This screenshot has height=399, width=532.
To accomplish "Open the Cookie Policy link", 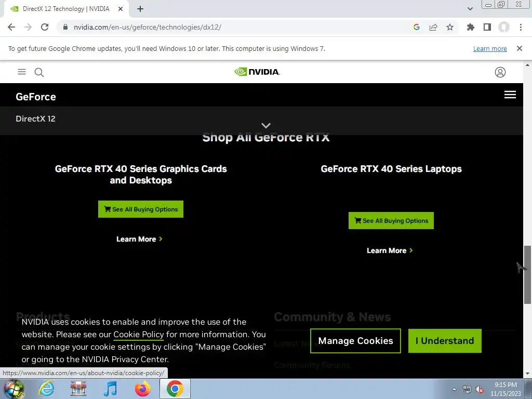I will (138, 335).
